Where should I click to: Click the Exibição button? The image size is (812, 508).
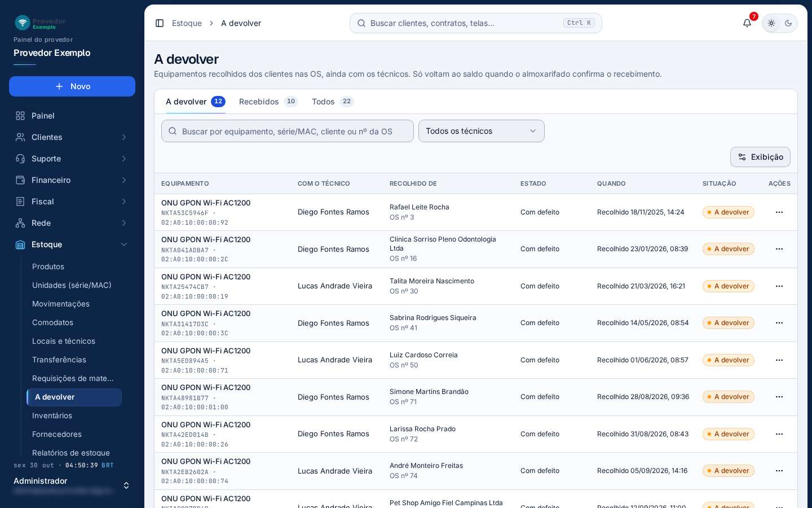point(760,157)
